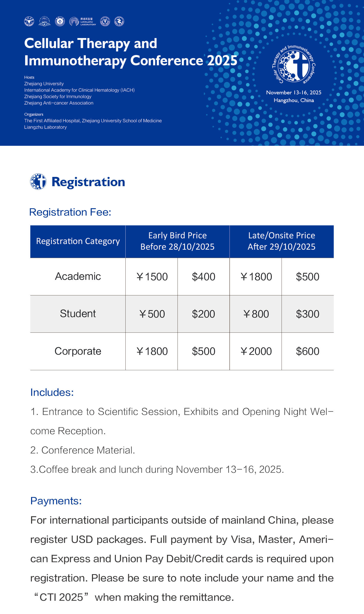The height and width of the screenshot is (614, 364).
Task: Click the Student row label
Action: click(78, 314)
